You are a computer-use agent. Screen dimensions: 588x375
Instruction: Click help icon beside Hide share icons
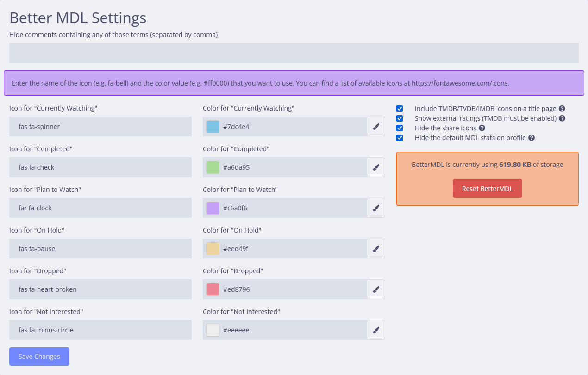click(x=482, y=128)
